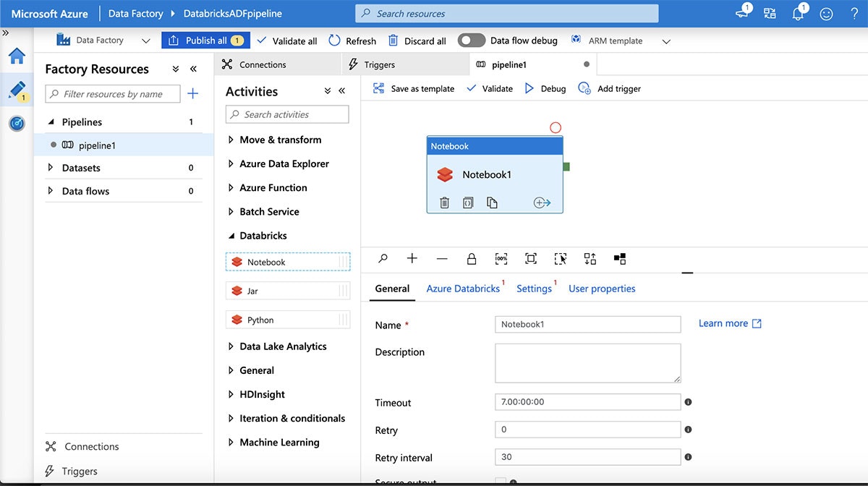Enable lasso selection on the canvas
This screenshot has height=486, width=868.
pos(561,258)
